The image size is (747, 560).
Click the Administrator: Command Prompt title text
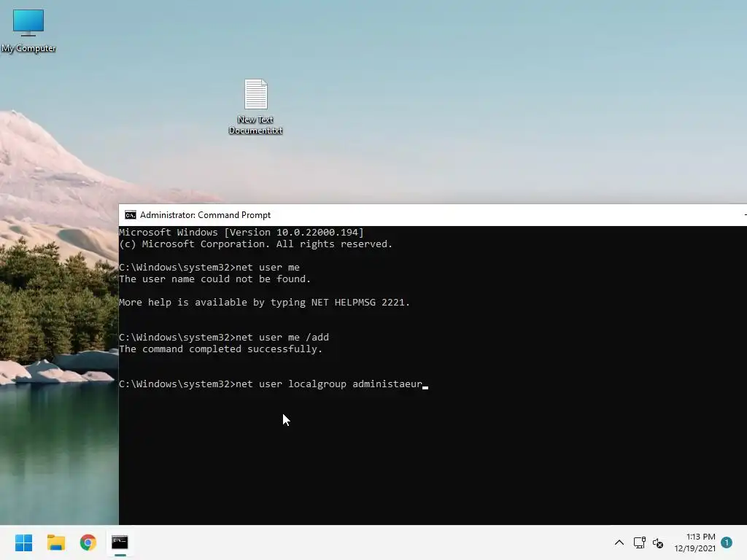point(205,215)
